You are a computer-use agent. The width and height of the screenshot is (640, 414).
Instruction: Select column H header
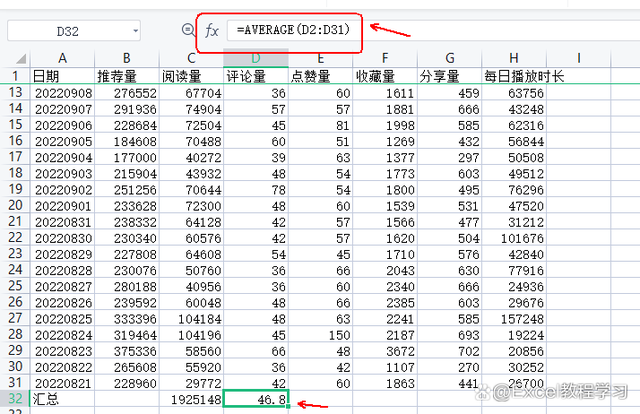[514, 58]
